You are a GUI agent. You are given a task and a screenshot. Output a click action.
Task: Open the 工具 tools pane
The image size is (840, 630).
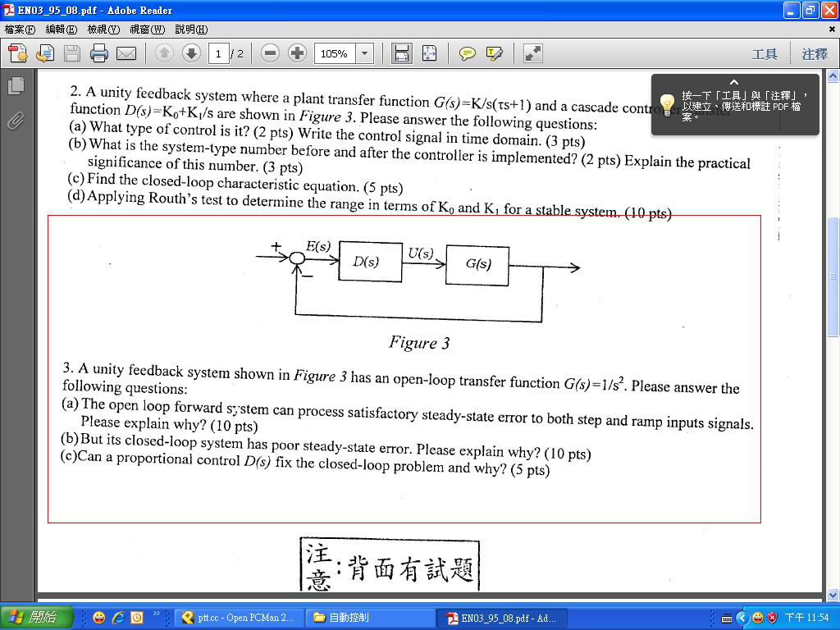[x=765, y=54]
